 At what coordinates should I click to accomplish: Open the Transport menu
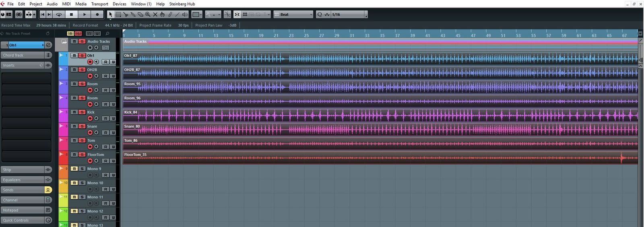click(x=99, y=4)
